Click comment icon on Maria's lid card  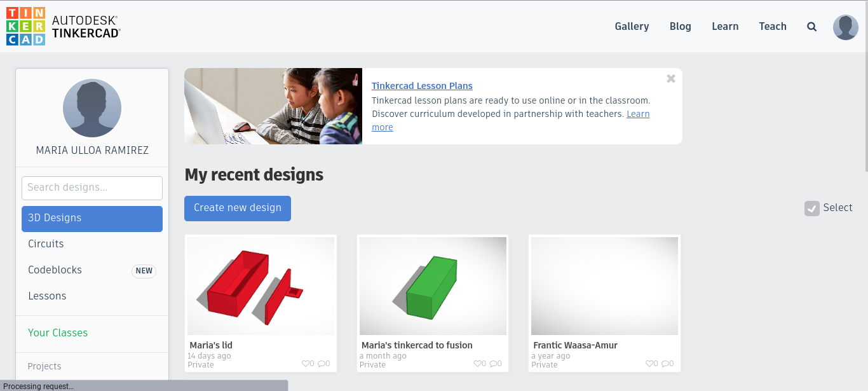322,364
